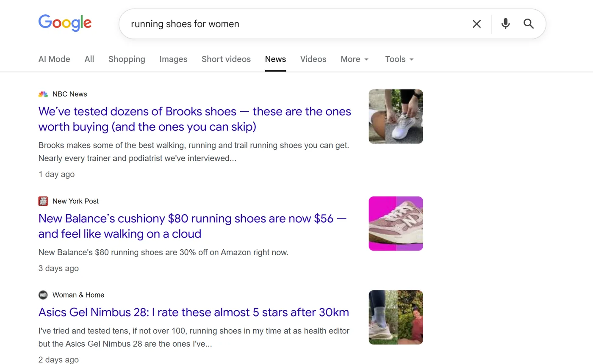Click the New York Post source name
Image resolution: width=593 pixels, height=364 pixels.
pos(75,201)
